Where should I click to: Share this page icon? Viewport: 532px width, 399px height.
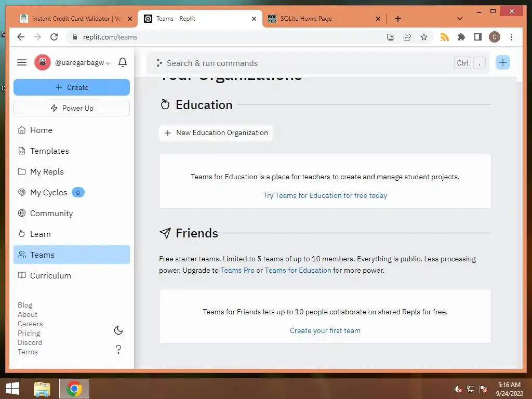click(x=407, y=37)
